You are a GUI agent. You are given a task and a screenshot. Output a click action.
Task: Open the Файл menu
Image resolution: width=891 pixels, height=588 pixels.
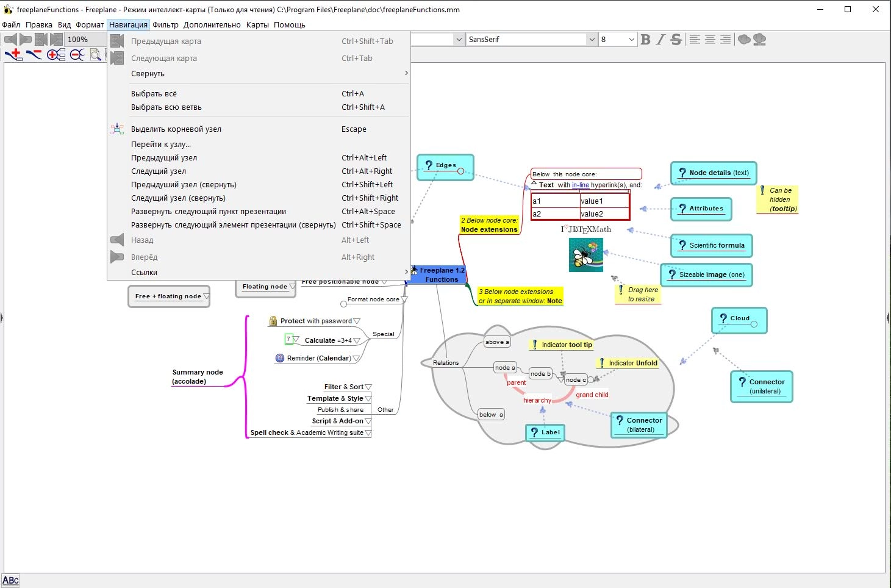11,25
